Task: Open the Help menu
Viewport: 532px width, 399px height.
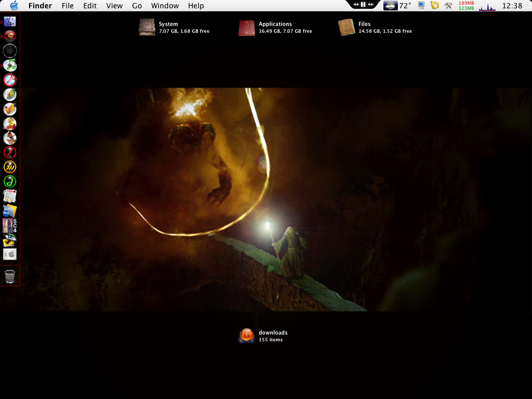Action: [196, 6]
